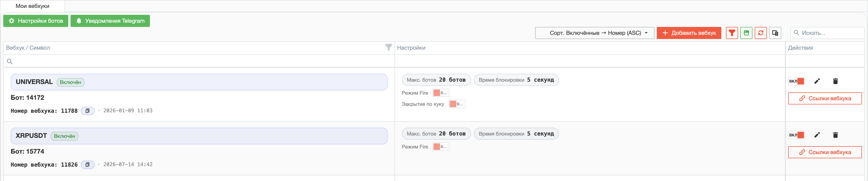Open the Сорт. Включённые → Номер (ASC) dropdown
Image resolution: width=868 pixels, height=181 pixels.
click(x=594, y=33)
